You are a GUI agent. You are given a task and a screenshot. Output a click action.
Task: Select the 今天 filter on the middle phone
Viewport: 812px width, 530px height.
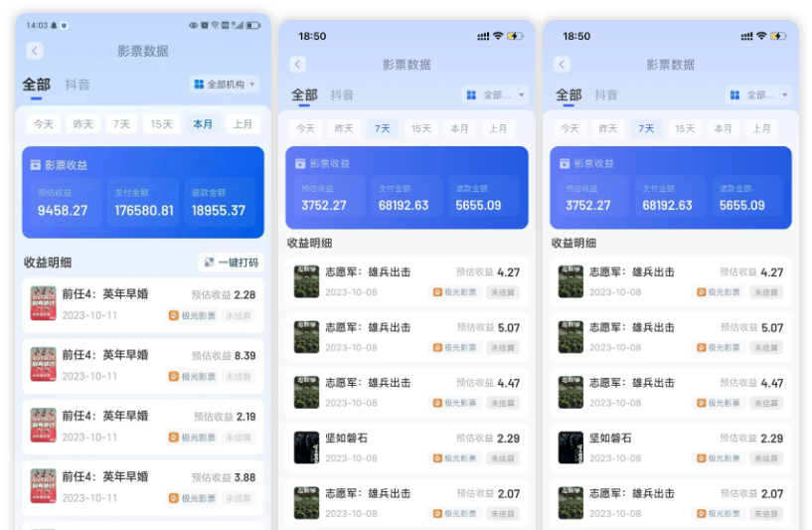tap(305, 128)
